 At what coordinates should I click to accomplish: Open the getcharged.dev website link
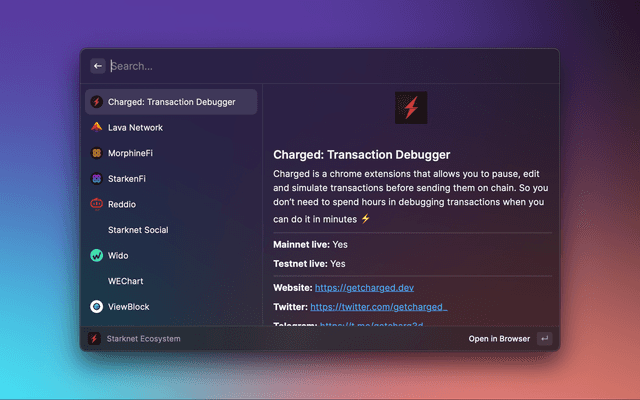364,288
